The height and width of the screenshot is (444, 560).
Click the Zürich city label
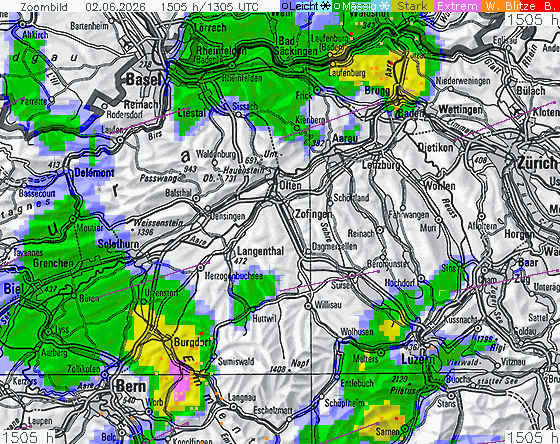(x=538, y=164)
